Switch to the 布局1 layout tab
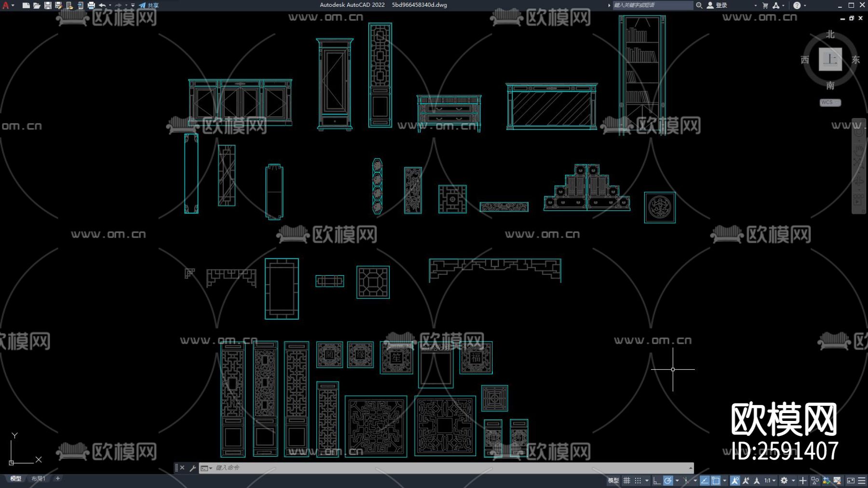 (39, 479)
